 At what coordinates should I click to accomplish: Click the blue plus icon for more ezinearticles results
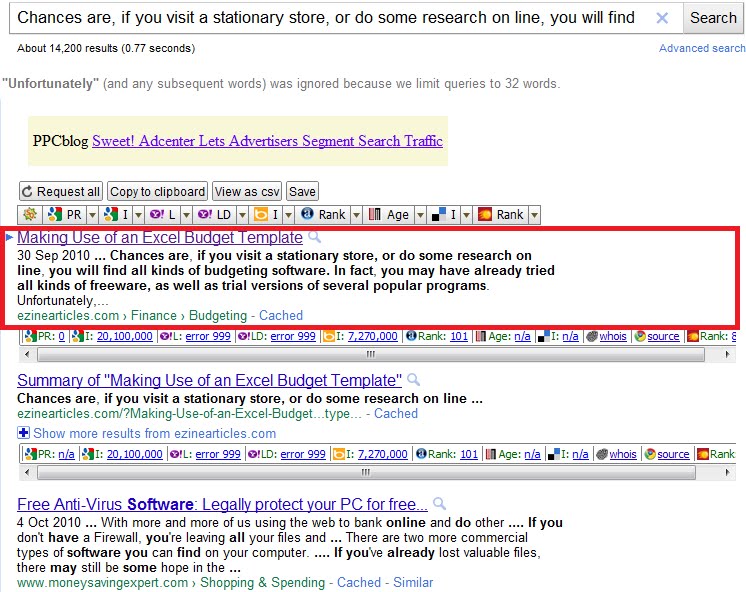(x=23, y=433)
